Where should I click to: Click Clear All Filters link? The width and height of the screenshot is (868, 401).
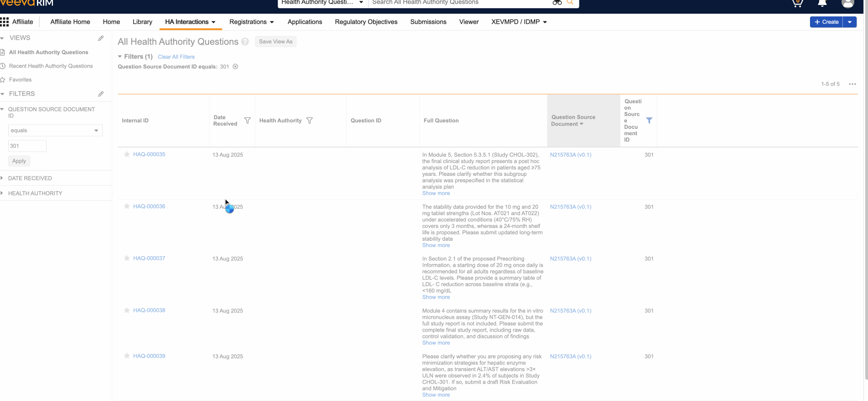(176, 57)
